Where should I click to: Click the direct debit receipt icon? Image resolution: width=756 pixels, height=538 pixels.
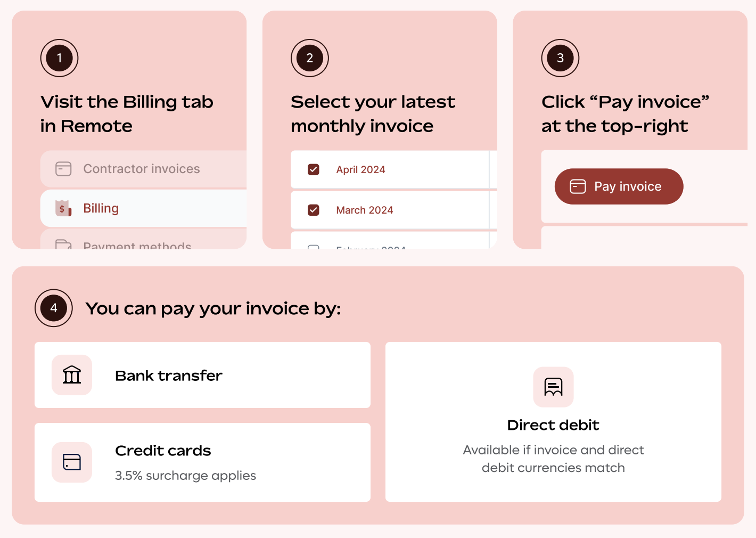[x=553, y=387]
